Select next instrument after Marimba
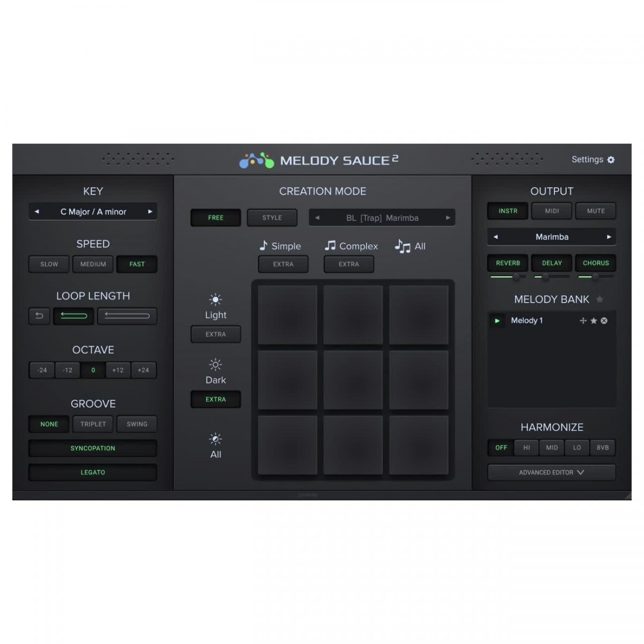 coord(609,237)
